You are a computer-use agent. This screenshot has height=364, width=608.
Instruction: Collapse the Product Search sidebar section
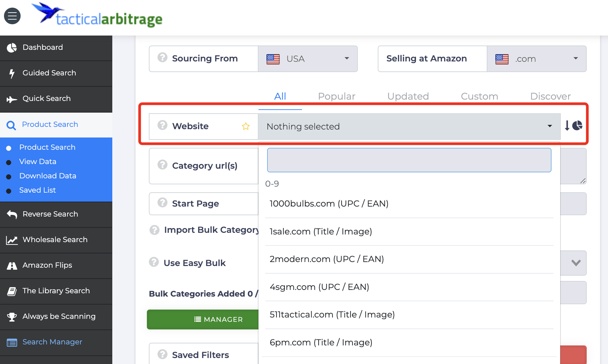tap(56, 125)
